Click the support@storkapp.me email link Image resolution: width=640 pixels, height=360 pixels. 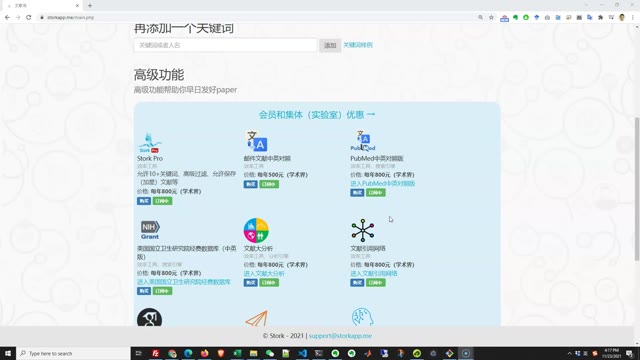(x=340, y=336)
